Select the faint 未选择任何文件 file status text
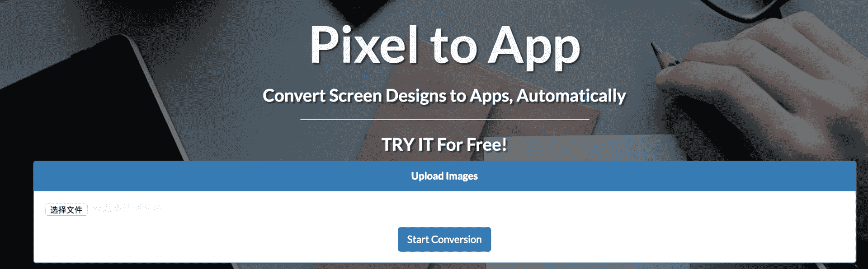868x269 pixels. [127, 209]
